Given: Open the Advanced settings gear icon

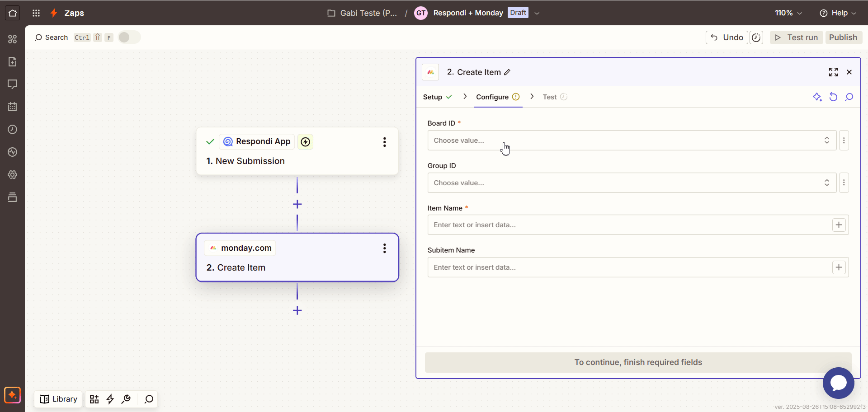Looking at the screenshot, I should [13, 175].
